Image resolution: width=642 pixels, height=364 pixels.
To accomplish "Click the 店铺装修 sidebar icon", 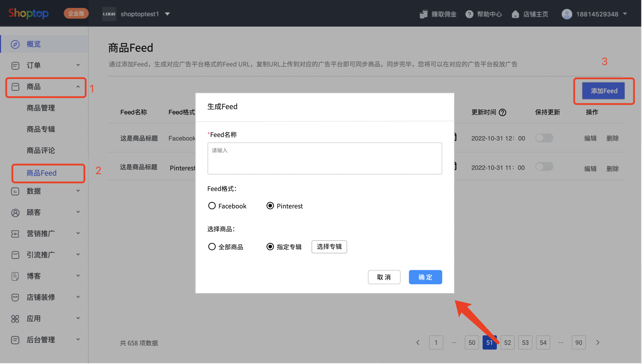I will pos(15,297).
